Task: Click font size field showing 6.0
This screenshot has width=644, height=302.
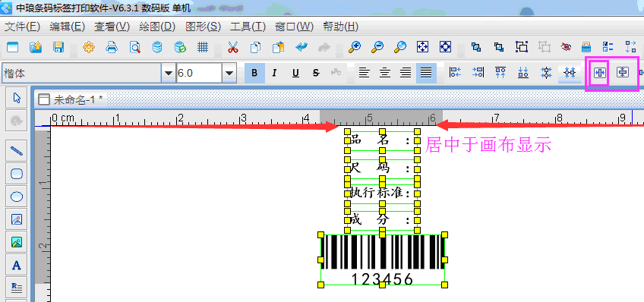Action: 200,74
